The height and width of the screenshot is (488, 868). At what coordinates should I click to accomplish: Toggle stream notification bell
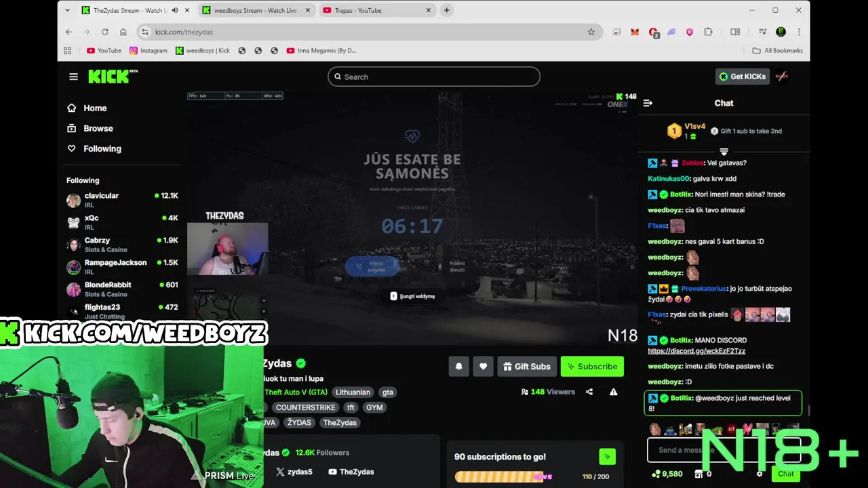click(x=458, y=367)
